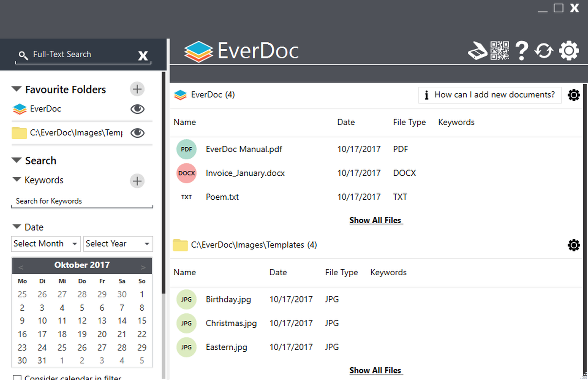Select EverDoc in Favourite Folders
Screen dimensions: 588x380
point(45,109)
